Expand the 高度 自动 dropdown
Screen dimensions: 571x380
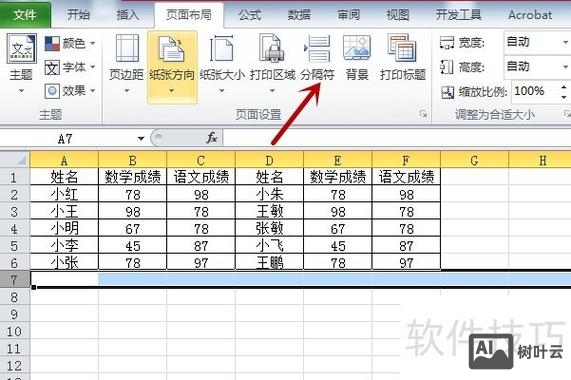pyautogui.click(x=565, y=67)
